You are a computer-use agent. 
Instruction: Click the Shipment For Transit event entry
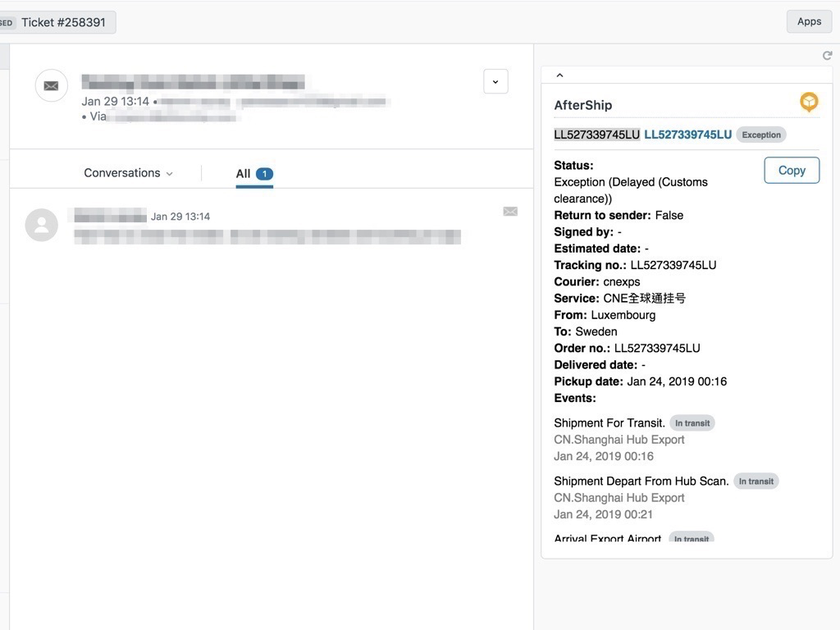point(609,423)
